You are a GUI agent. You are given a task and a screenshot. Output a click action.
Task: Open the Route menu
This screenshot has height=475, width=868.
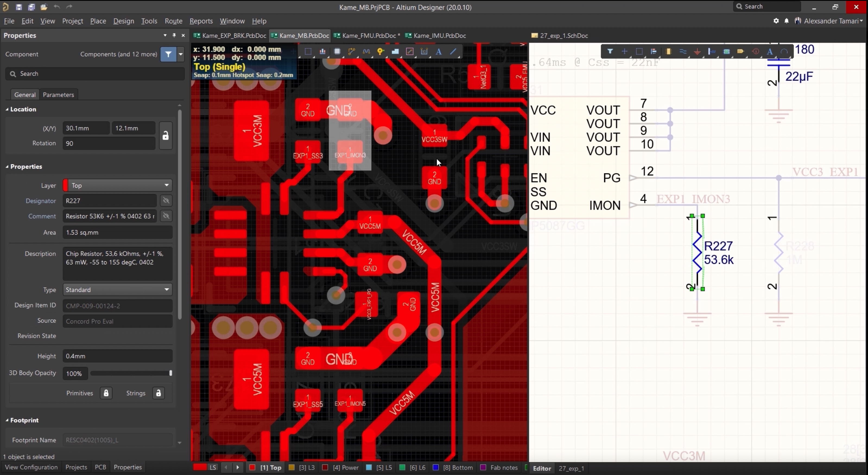[x=173, y=21]
